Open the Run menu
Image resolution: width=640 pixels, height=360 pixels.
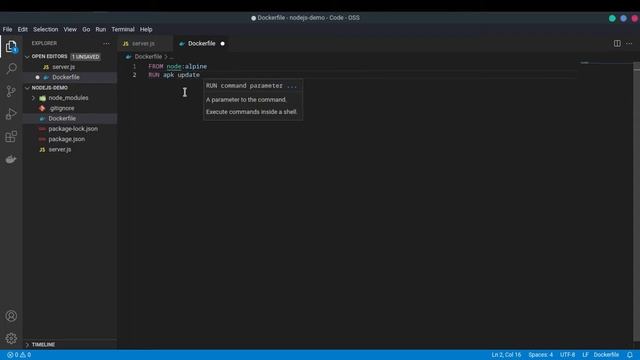pyautogui.click(x=100, y=29)
